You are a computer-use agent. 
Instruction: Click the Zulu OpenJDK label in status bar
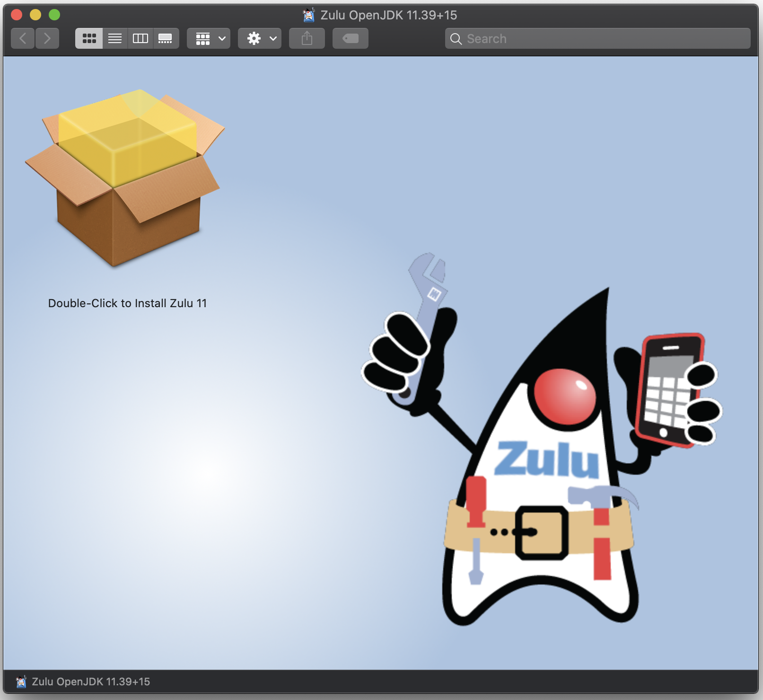[91, 682]
